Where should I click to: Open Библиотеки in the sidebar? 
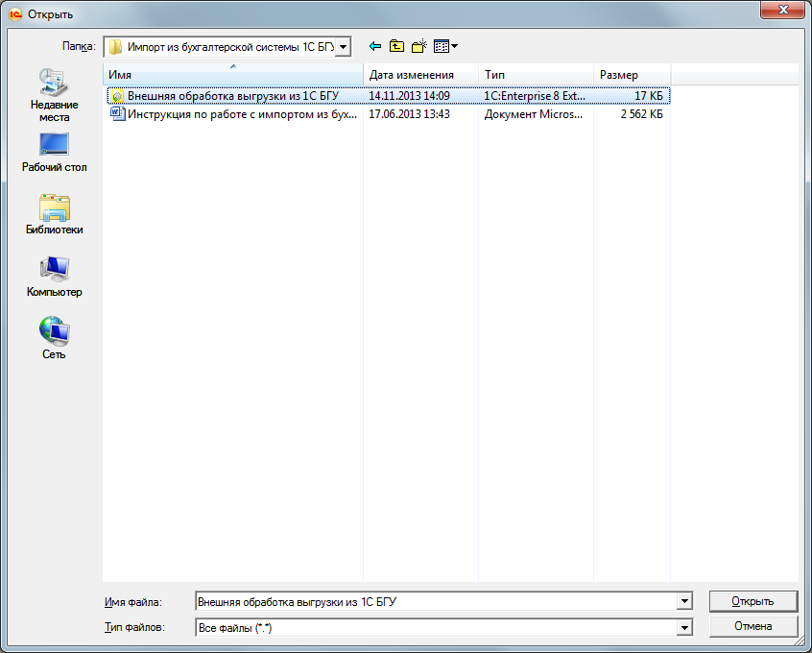[x=54, y=215]
